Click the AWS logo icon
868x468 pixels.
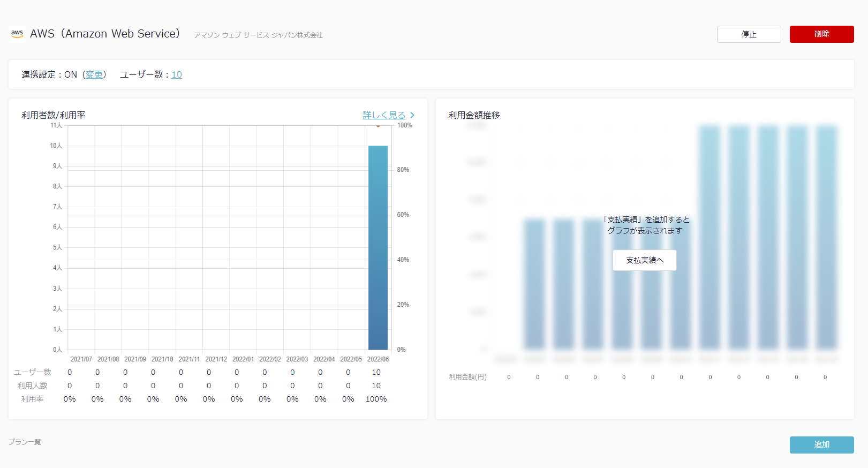point(17,34)
